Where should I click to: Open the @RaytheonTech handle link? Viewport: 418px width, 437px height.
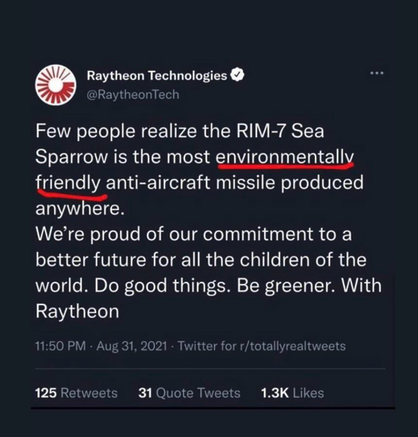click(x=133, y=95)
